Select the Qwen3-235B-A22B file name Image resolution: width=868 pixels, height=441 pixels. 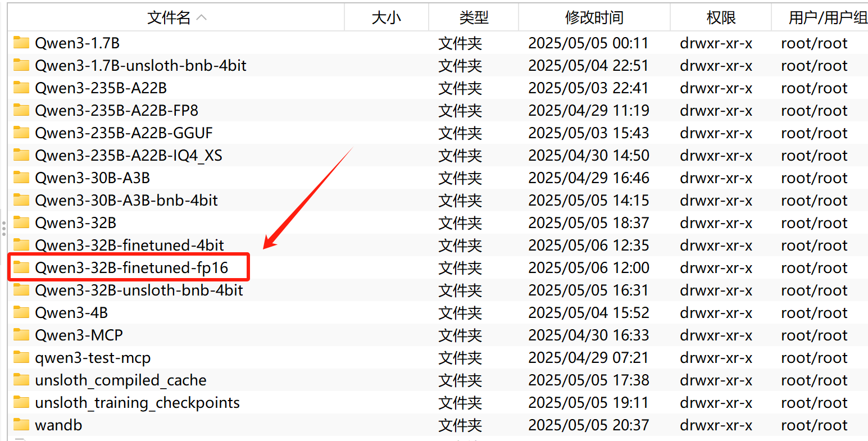tap(101, 88)
